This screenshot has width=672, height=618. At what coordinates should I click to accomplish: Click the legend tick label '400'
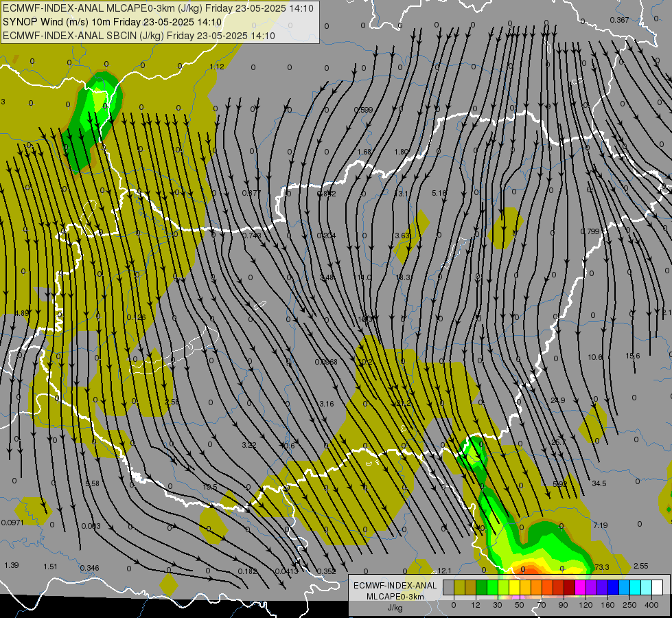[x=651, y=605]
